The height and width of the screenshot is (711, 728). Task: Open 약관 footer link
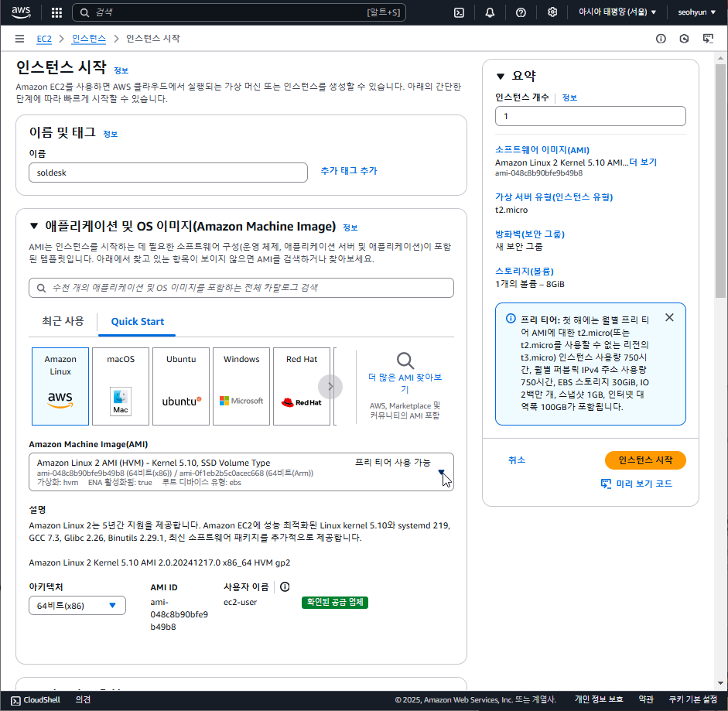(646, 700)
